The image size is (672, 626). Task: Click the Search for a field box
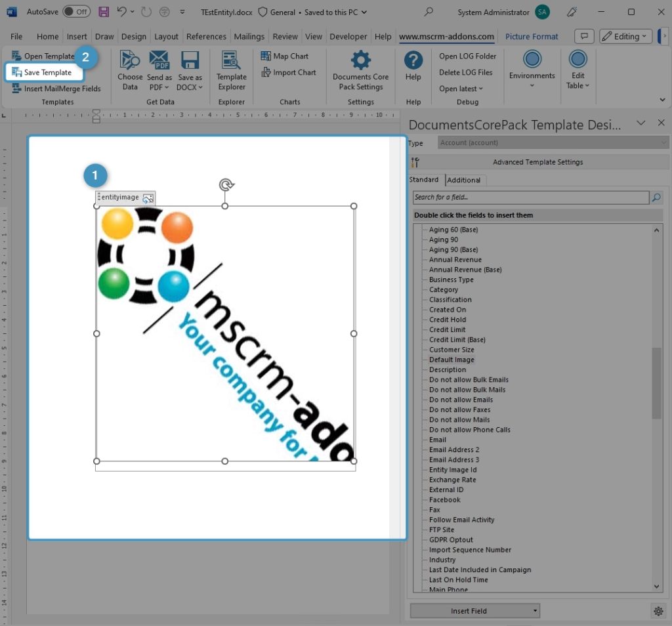click(x=530, y=198)
